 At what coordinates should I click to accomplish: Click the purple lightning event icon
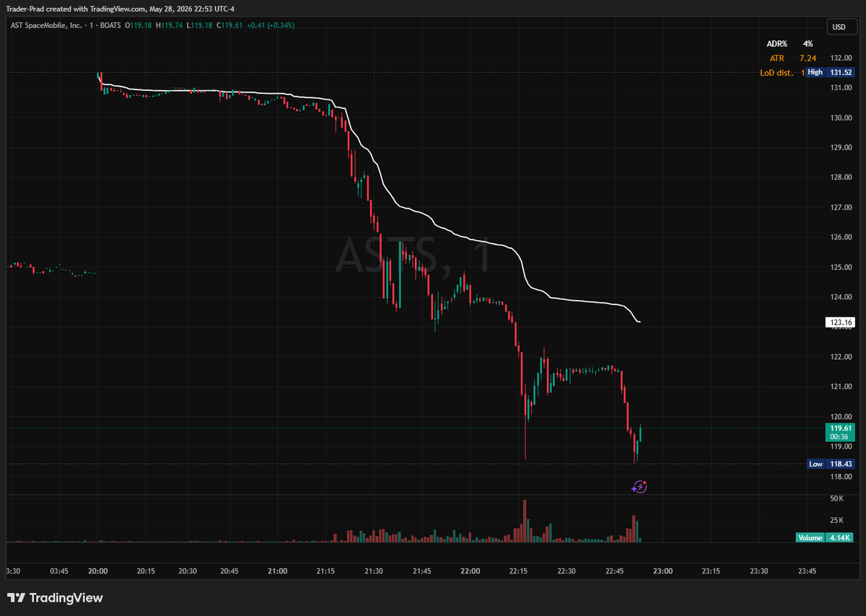[639, 488]
